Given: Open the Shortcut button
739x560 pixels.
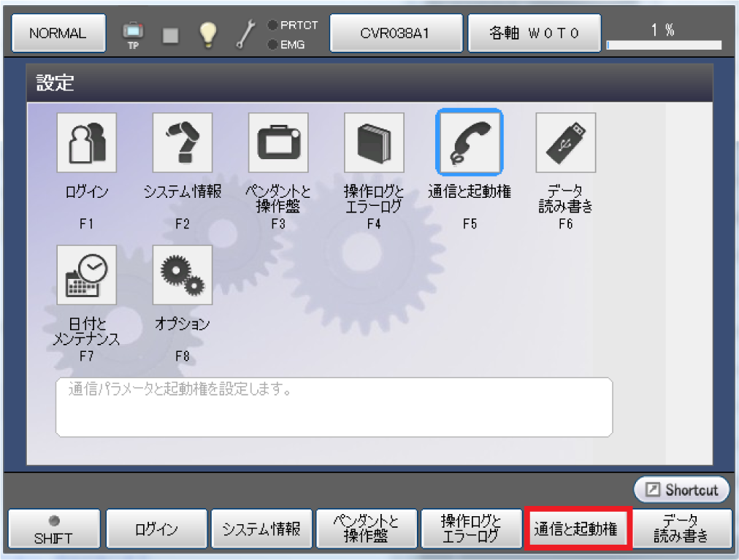Looking at the screenshot, I should click(x=682, y=490).
